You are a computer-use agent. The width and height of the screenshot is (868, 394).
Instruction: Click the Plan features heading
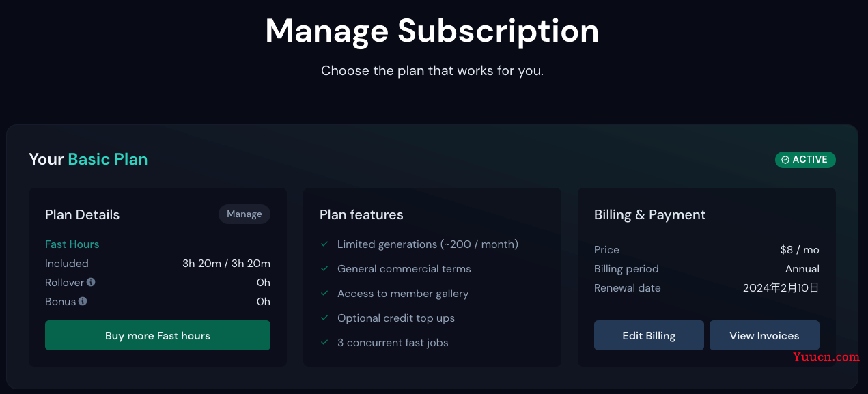(361, 214)
